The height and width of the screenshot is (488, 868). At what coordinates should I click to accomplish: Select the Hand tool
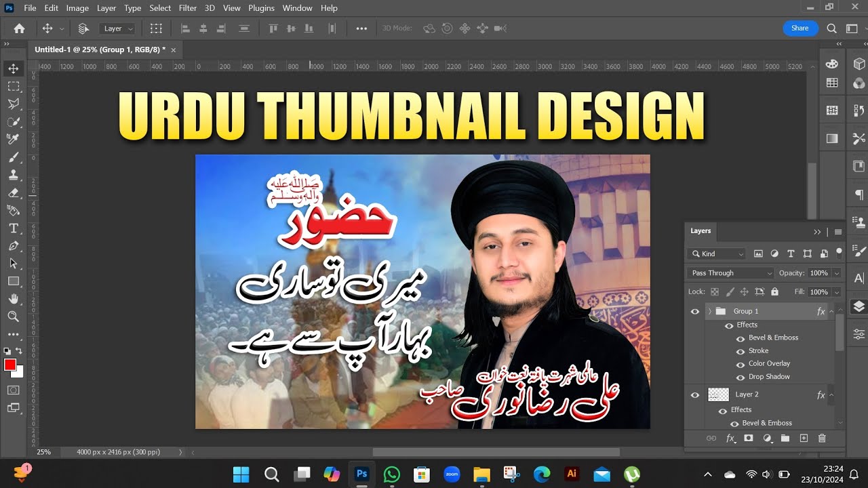click(x=13, y=298)
